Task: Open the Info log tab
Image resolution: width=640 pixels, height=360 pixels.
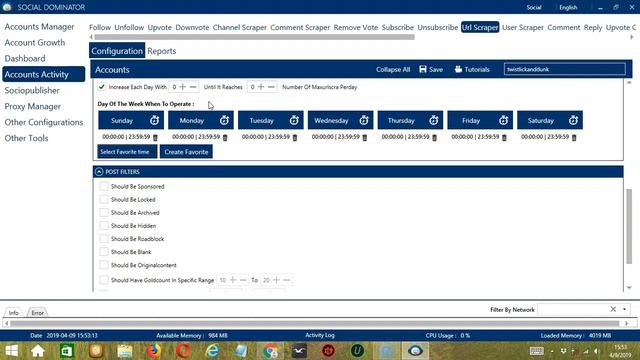Action: [13, 313]
